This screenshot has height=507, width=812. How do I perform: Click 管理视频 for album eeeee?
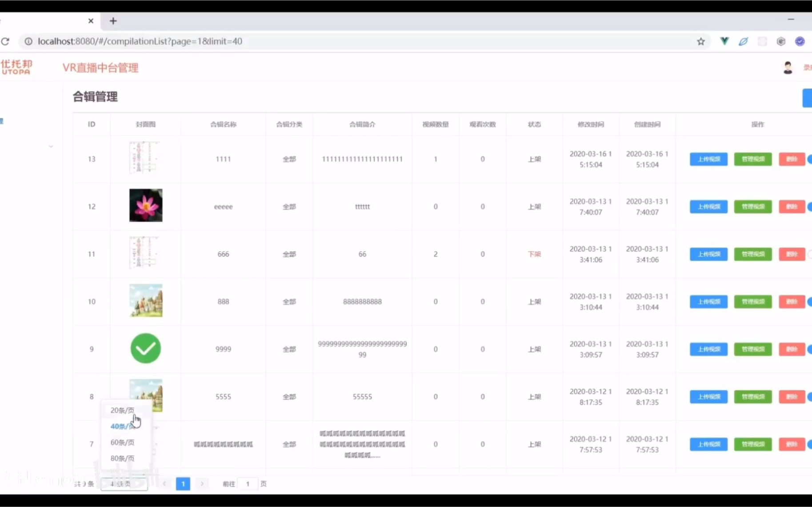[753, 207]
